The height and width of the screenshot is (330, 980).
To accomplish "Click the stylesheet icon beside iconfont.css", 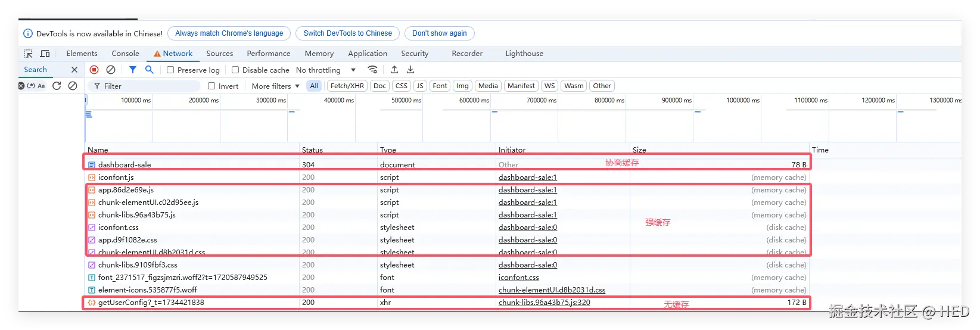I will click(92, 228).
